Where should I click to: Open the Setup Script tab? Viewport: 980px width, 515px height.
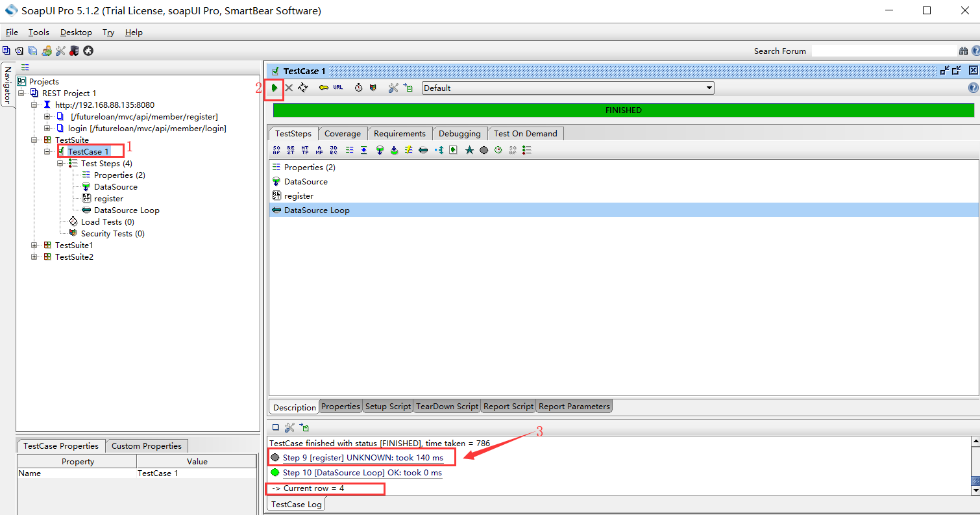coord(387,407)
